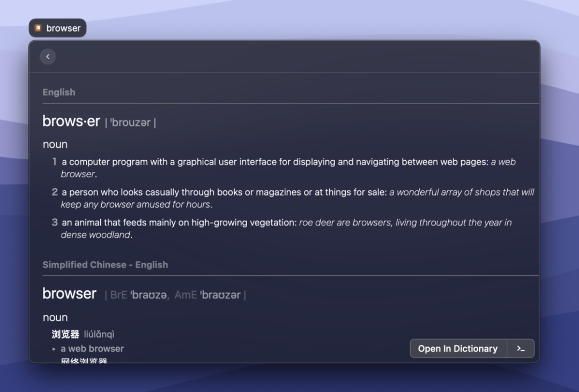Viewport: 579px width, 392px height.
Task: Click definition 3 about an animal feeding
Action: tap(180, 222)
